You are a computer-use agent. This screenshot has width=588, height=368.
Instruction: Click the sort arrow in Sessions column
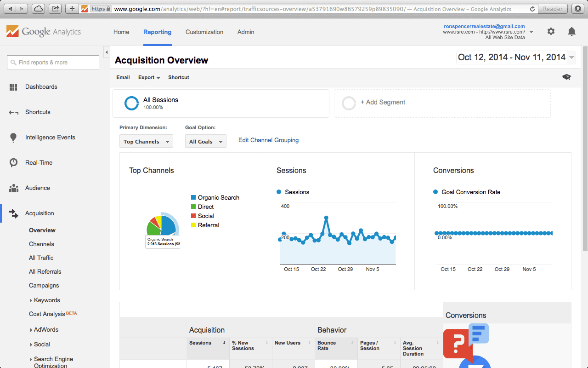coord(224,343)
